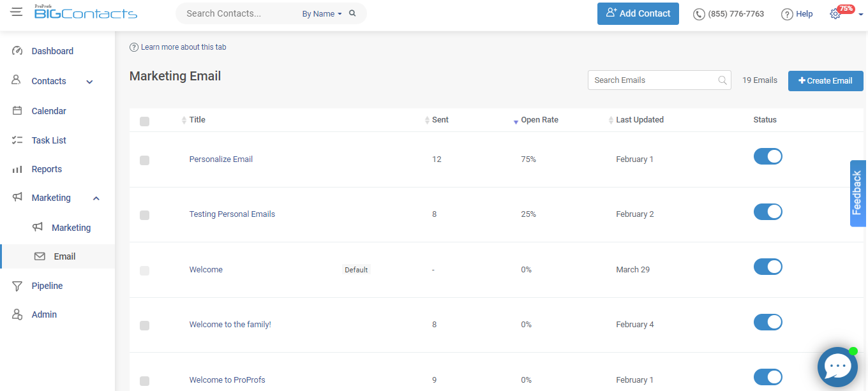This screenshot has width=868, height=391.
Task: Click the phone icon beside (855) 776-7763
Action: 699,14
